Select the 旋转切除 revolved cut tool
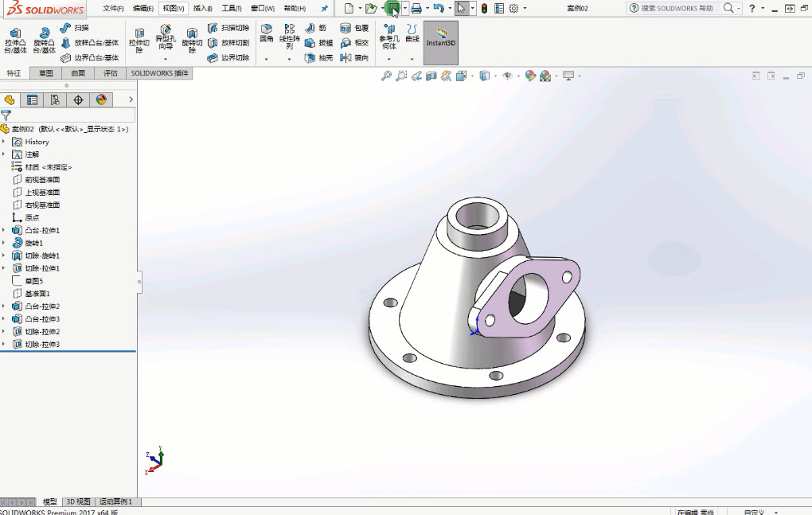 point(192,41)
